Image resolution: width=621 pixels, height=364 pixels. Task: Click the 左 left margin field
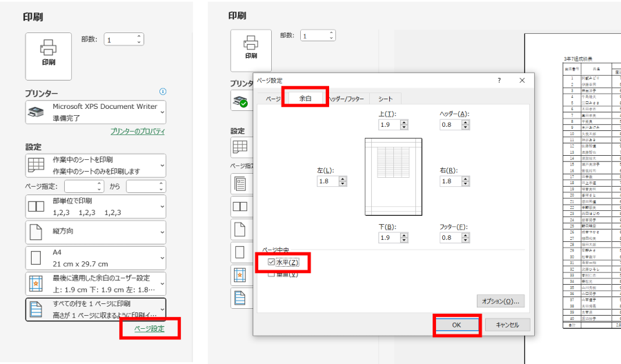click(328, 181)
